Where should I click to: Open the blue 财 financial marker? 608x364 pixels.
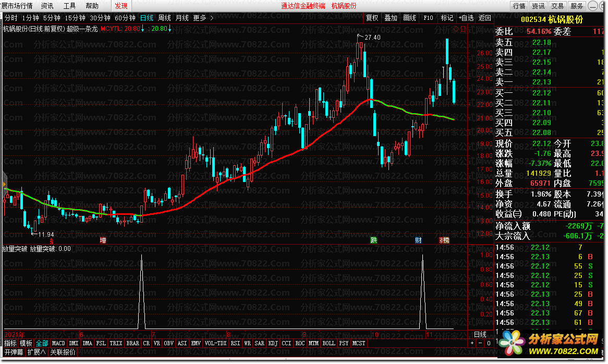(x=418, y=240)
